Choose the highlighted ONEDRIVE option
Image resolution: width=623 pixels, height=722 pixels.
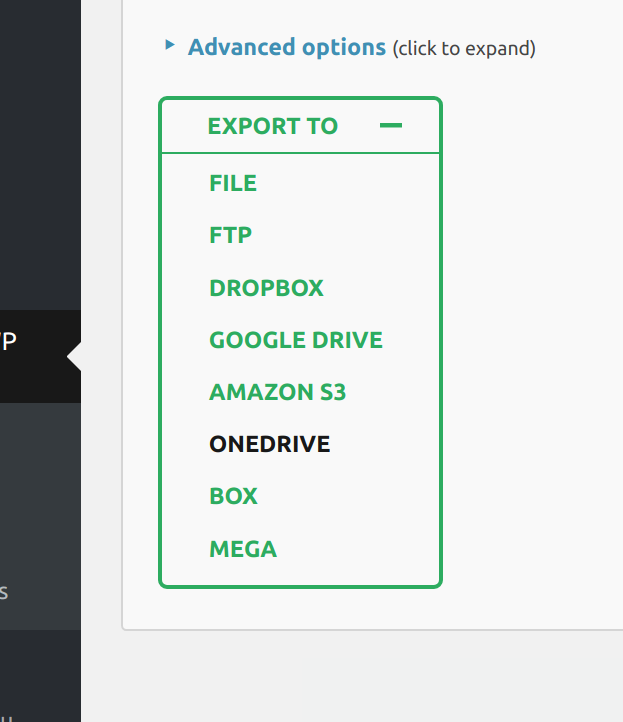[x=269, y=444]
